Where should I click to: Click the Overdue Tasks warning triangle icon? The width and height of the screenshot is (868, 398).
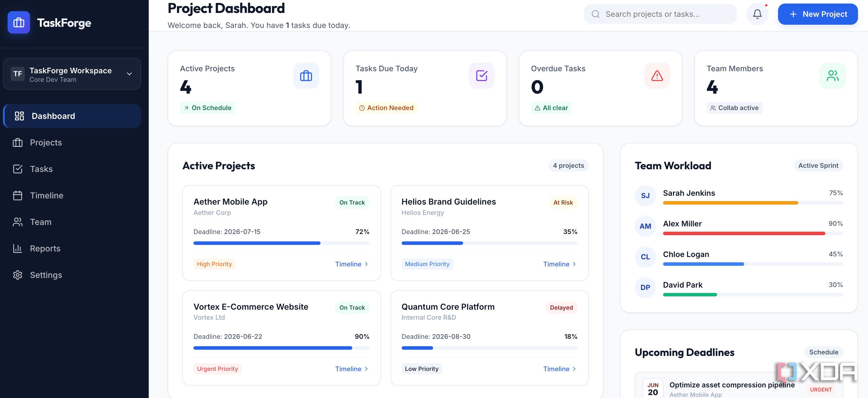click(657, 76)
